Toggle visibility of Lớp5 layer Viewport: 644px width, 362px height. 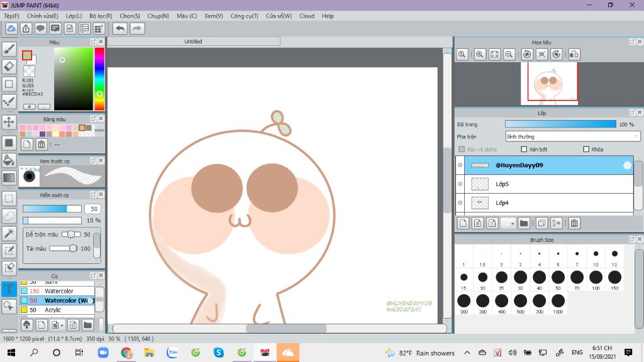460,184
